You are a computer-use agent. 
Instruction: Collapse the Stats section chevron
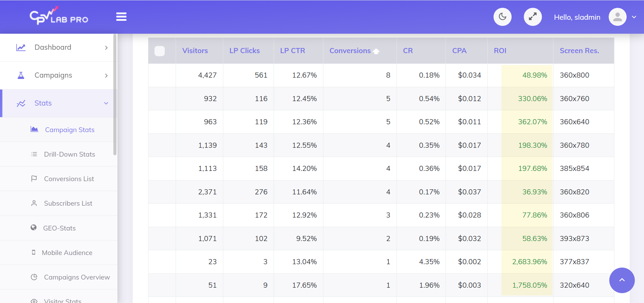pyautogui.click(x=106, y=103)
